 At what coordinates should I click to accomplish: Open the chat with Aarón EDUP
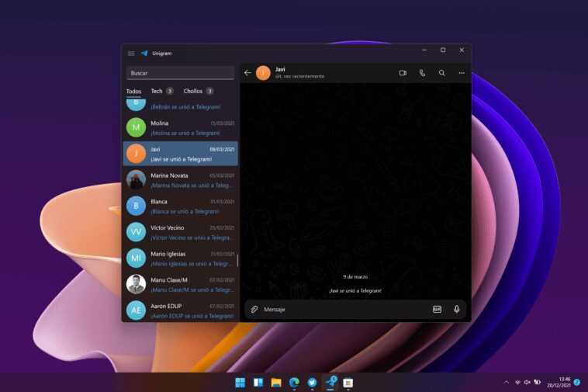point(181,310)
